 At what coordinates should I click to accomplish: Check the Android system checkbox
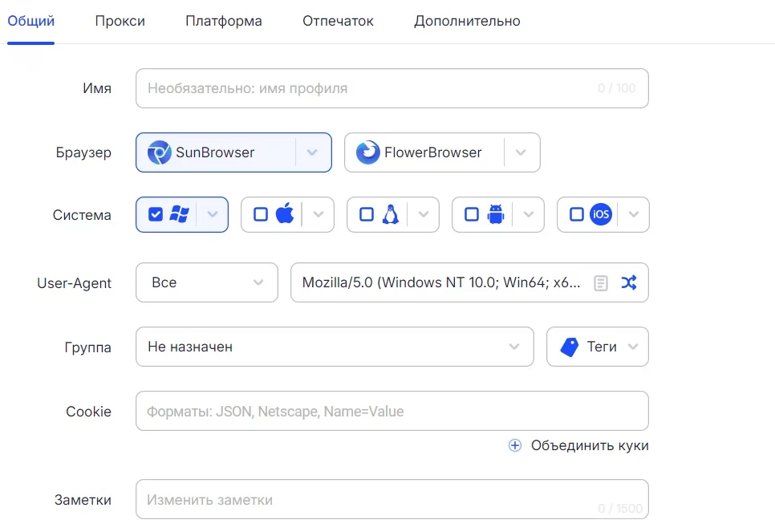click(472, 214)
